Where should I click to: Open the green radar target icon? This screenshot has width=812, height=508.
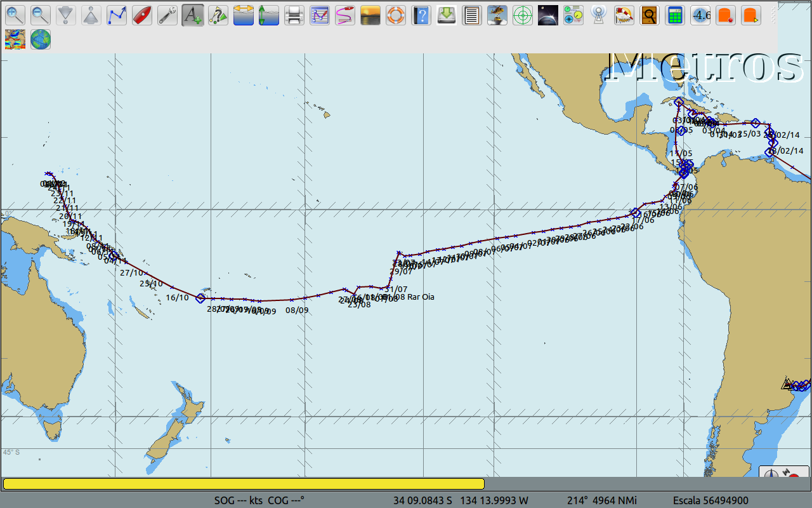(523, 15)
